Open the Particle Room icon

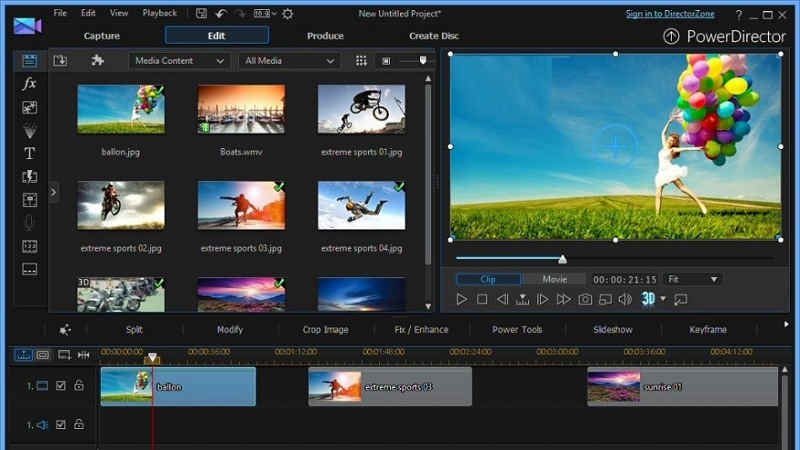pos(29,131)
